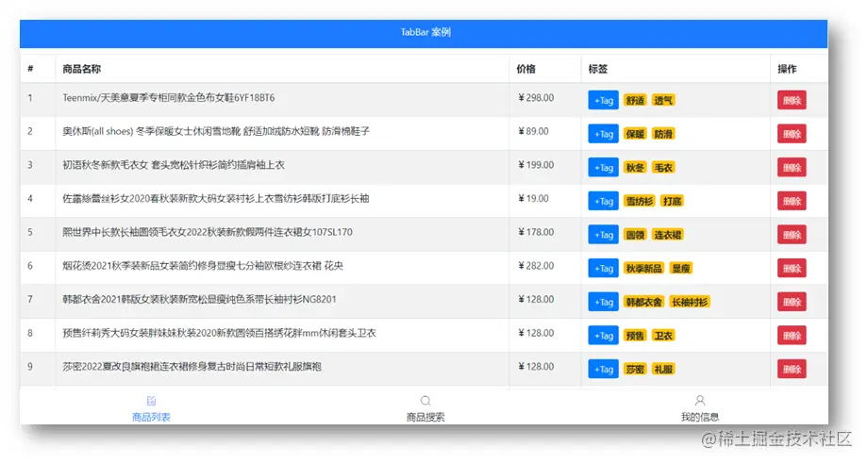Click the 预售 tag badge
Screen dimensions: 868x464
(635, 336)
